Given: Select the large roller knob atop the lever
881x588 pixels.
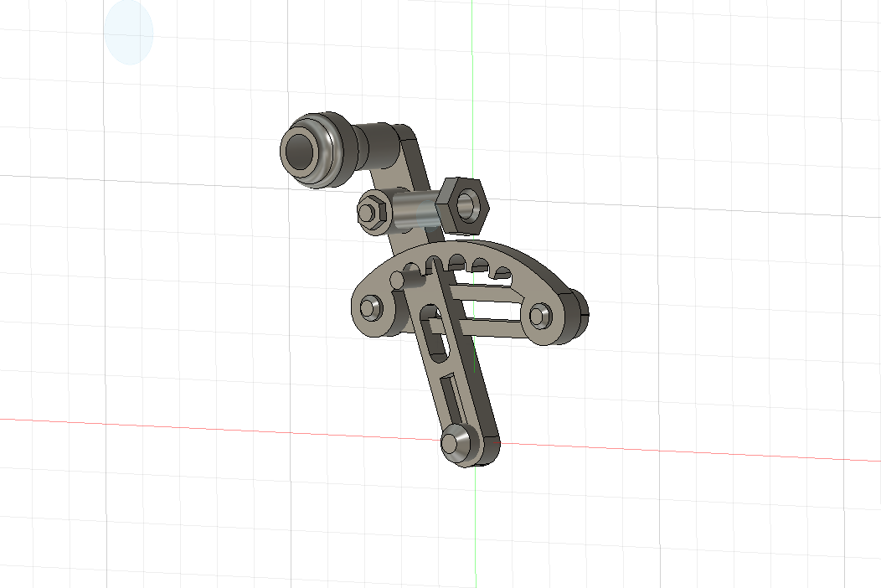Looking at the screenshot, I should 311,152.
